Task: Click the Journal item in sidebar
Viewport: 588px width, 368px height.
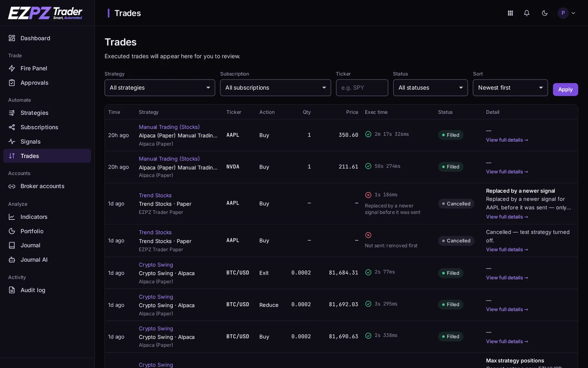Action: coord(47,245)
